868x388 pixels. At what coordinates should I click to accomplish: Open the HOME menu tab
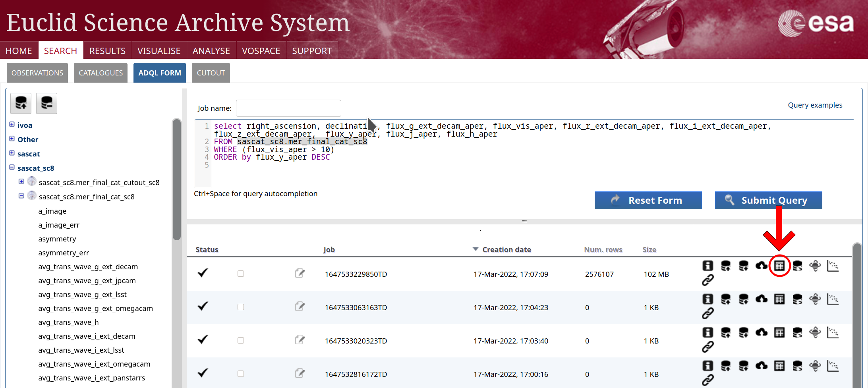[x=19, y=51]
